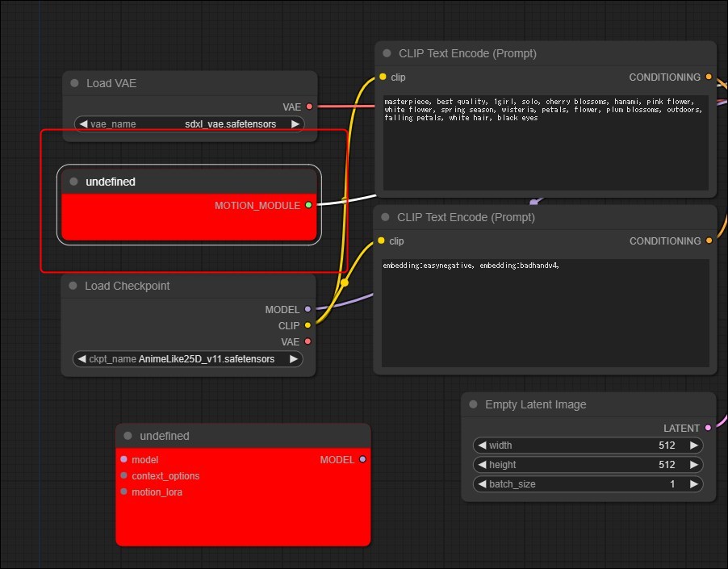Click the clip input socket on negative prompt node
This screenshot has width=728, height=569.
pyautogui.click(x=381, y=241)
